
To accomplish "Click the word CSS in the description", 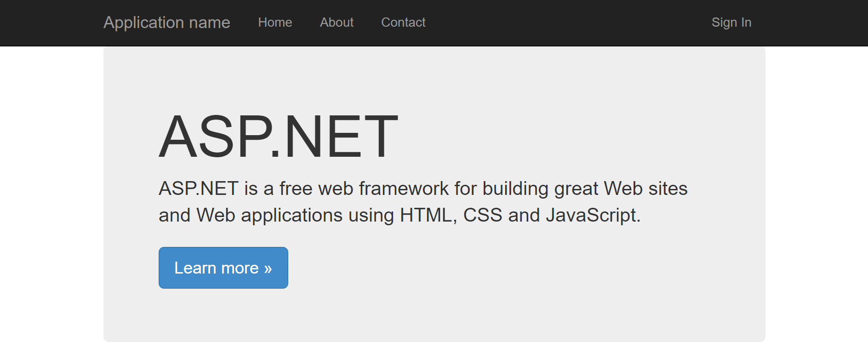I will point(482,215).
